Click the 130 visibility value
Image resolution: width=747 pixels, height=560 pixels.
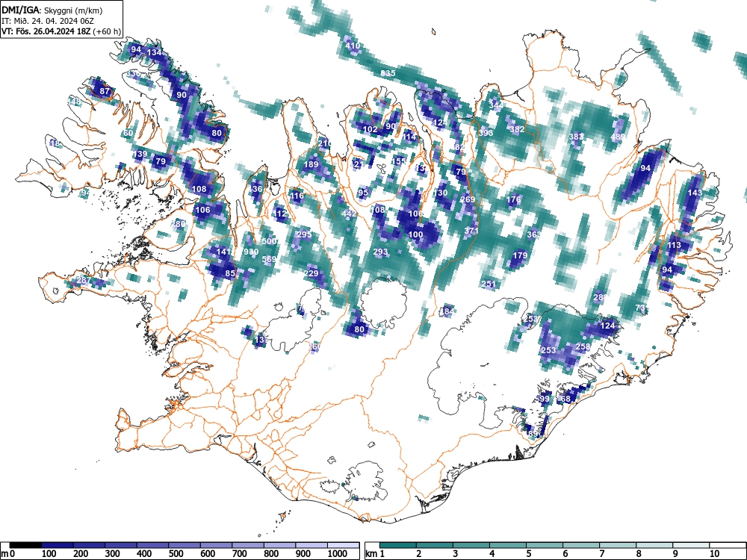coord(440,193)
